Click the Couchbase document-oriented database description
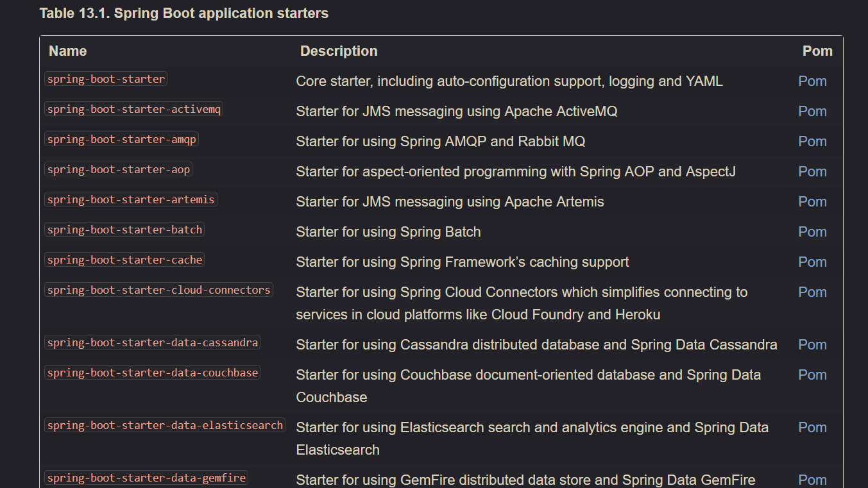The width and height of the screenshot is (868, 488). tap(529, 386)
